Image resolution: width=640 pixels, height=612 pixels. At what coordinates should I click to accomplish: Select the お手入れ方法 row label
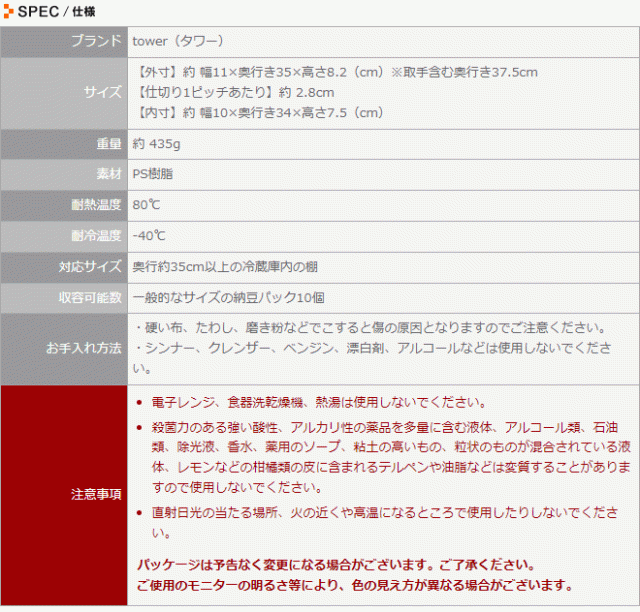click(x=83, y=348)
